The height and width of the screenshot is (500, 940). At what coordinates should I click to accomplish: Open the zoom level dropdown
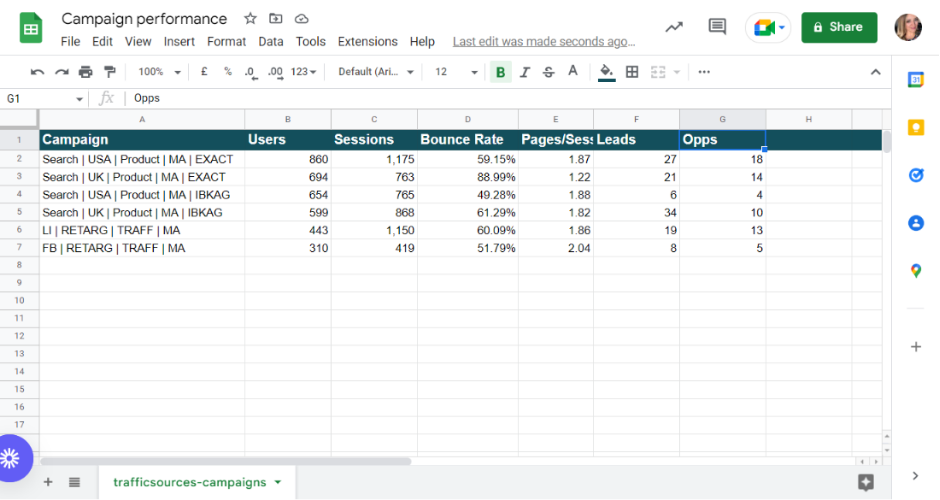point(159,72)
